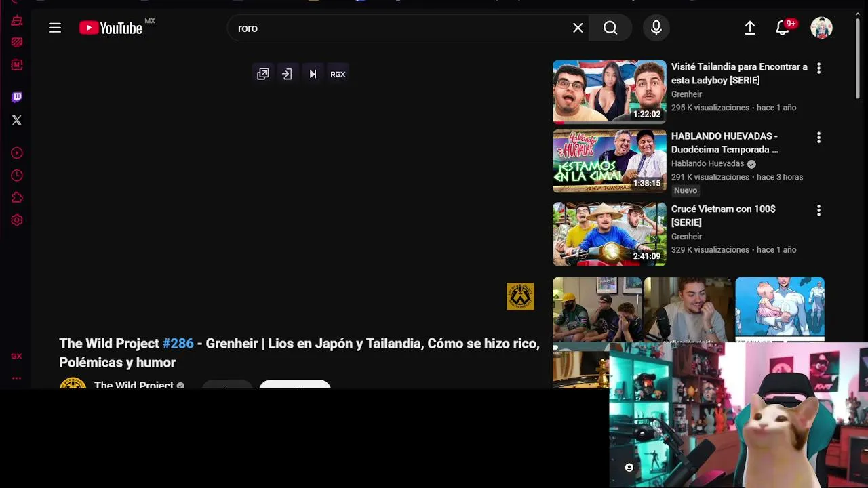The width and height of the screenshot is (868, 488).
Task: Open title "Crucé Vietnam con 100$ [SERIE]"
Action: pyautogui.click(x=724, y=216)
